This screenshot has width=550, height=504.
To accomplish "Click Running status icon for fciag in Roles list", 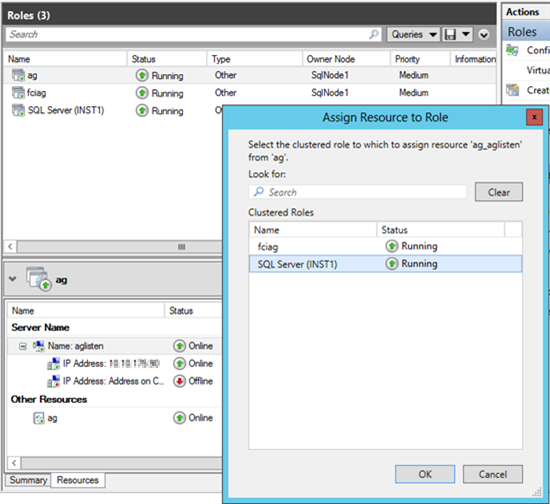I will pyautogui.click(x=142, y=93).
